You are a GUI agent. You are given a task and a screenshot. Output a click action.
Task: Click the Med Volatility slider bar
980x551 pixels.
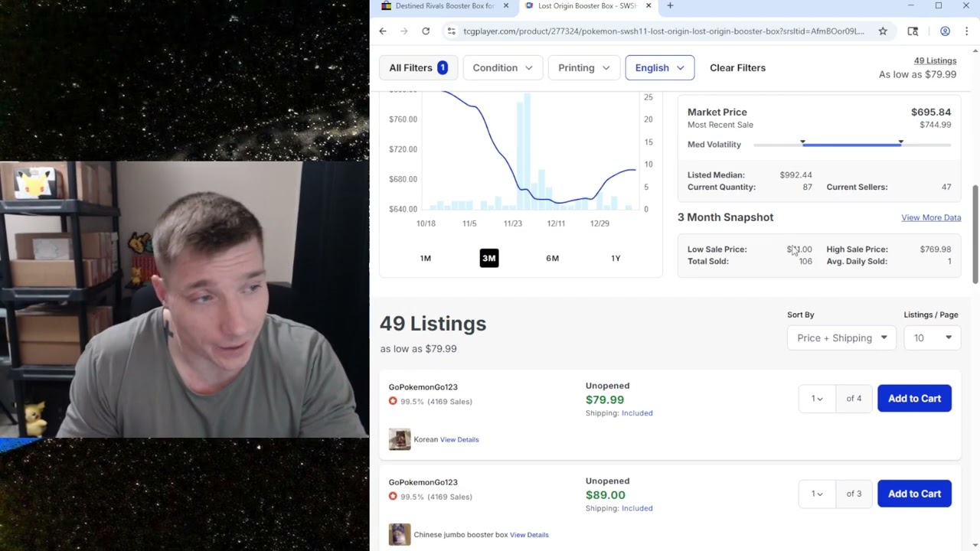(851, 144)
